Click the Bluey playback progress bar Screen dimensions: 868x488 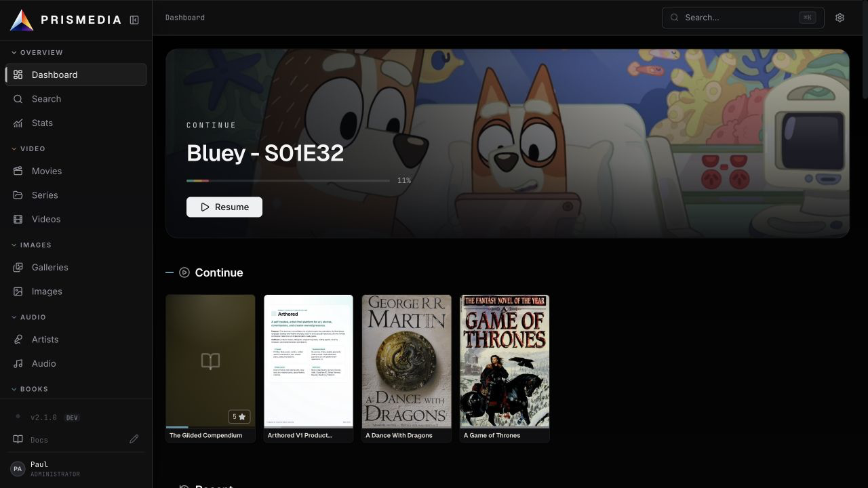click(288, 180)
